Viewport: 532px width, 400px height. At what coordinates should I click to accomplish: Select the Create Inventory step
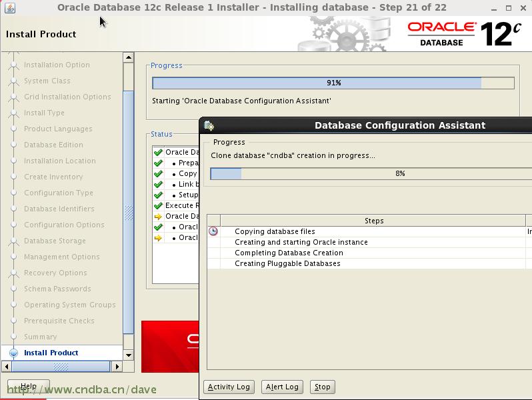[x=53, y=177]
